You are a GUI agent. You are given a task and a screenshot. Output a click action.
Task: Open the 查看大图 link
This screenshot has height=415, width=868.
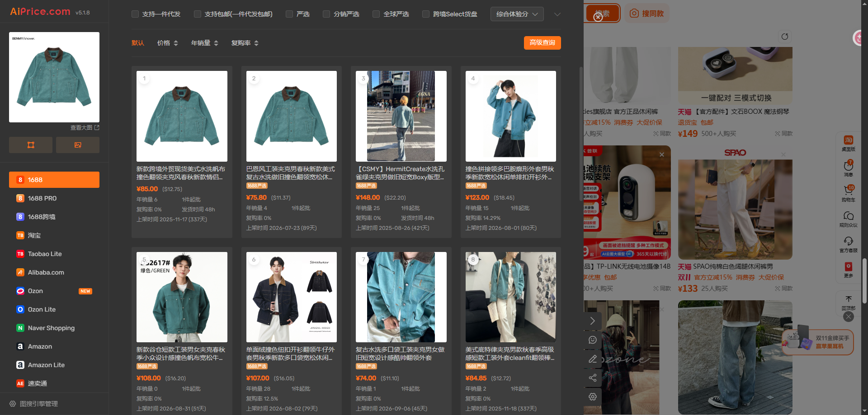pyautogui.click(x=85, y=128)
